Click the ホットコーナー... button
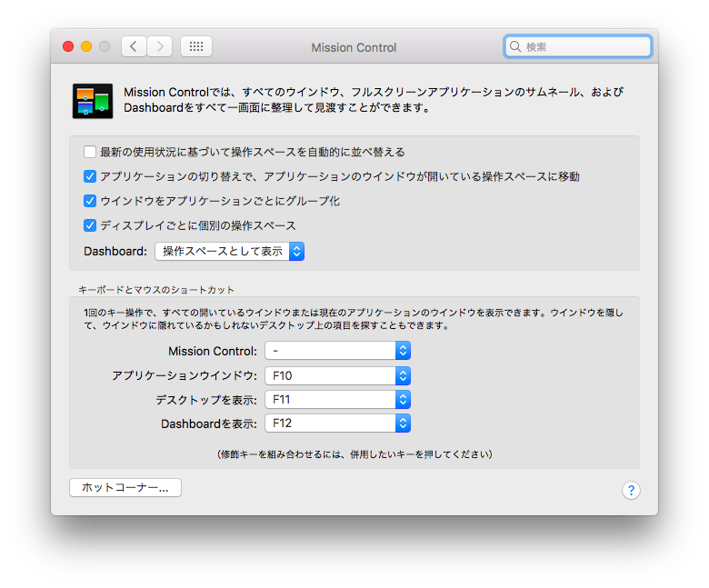The height and width of the screenshot is (588, 709). point(125,488)
